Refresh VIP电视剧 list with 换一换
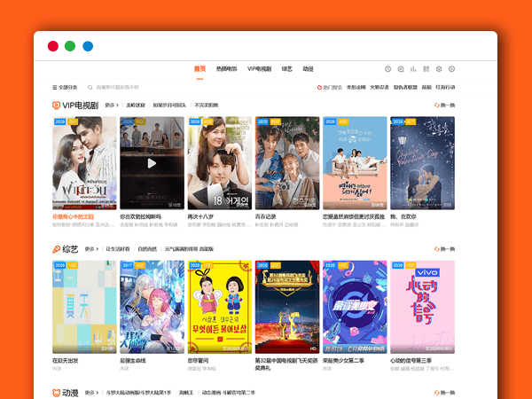This screenshot has width=532, height=399. [x=445, y=105]
